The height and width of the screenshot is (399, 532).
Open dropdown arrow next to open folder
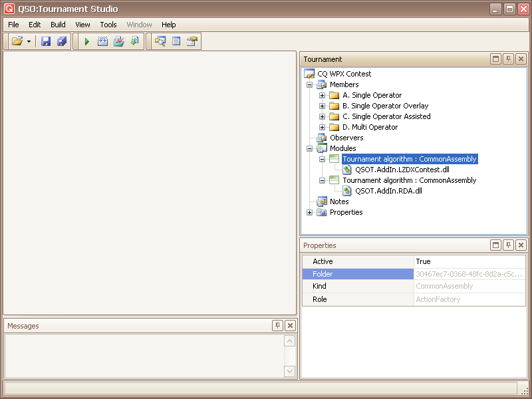pyautogui.click(x=29, y=41)
